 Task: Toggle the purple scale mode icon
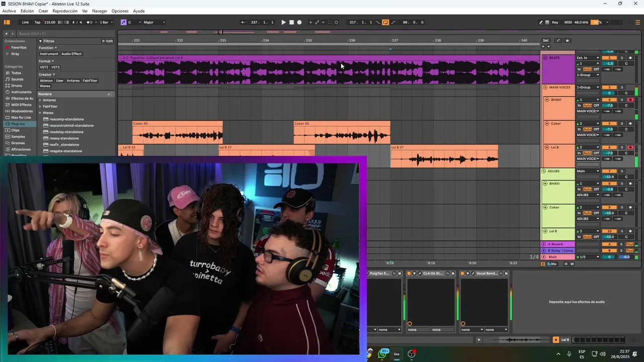click(x=123, y=22)
